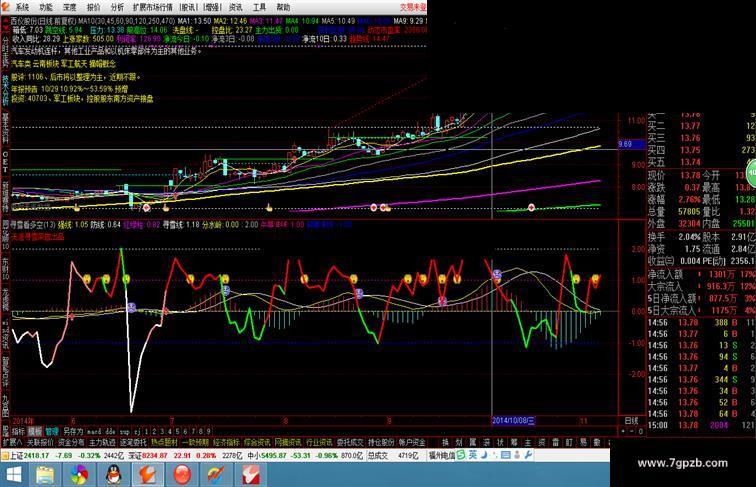Click the person icon in the input method bar
Screen dimensions: 756x487
517,455
